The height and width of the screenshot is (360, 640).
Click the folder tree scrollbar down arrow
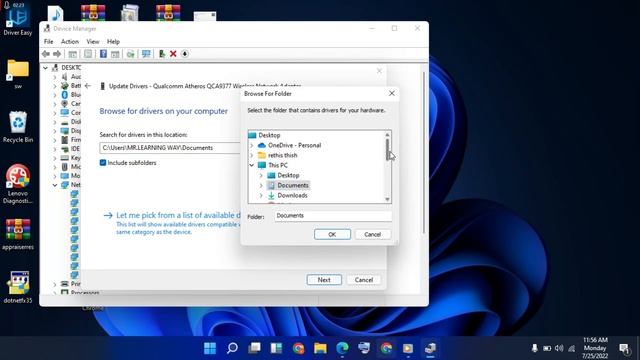(387, 199)
